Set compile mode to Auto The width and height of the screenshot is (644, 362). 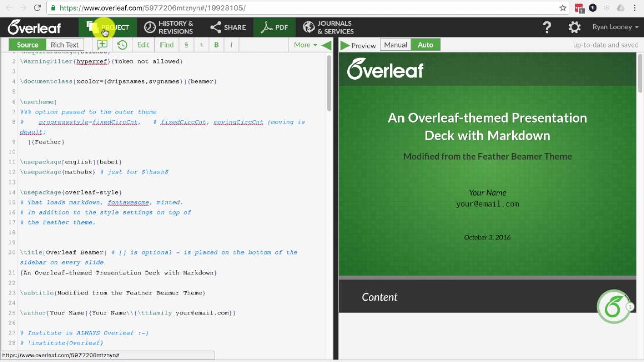coord(425,45)
